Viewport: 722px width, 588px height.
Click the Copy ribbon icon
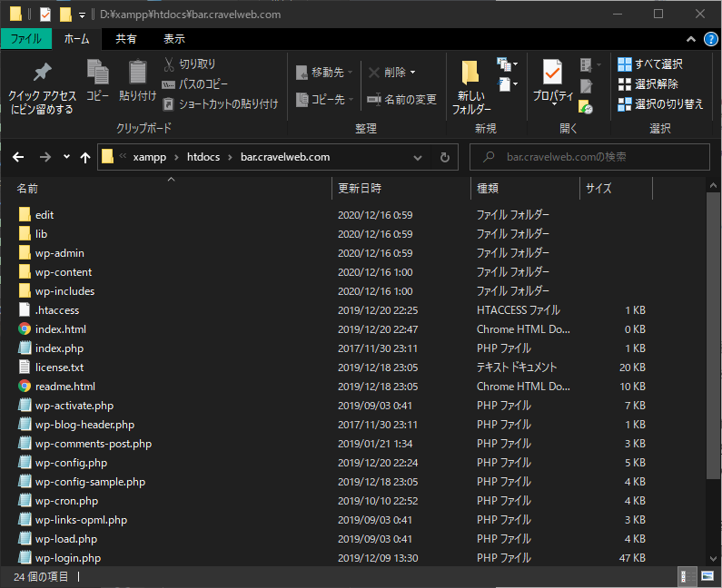pyautogui.click(x=97, y=72)
